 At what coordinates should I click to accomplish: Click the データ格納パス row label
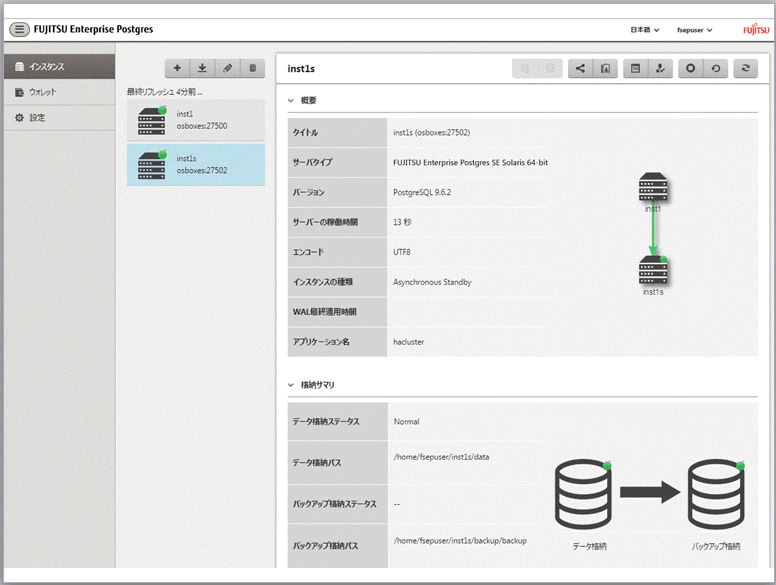(316, 463)
